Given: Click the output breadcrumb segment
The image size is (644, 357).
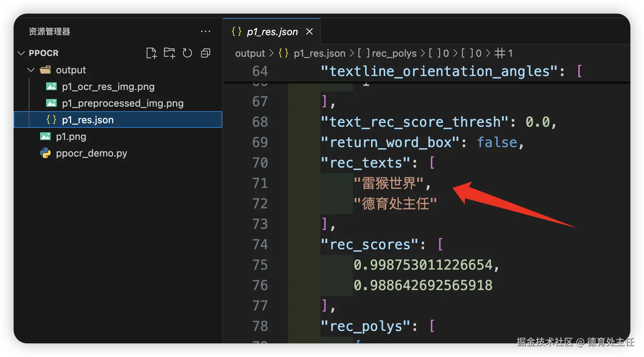Looking at the screenshot, I should (250, 53).
